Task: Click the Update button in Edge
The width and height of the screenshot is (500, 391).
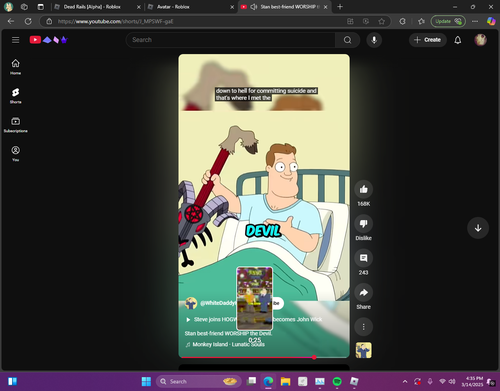Action: pyautogui.click(x=448, y=21)
